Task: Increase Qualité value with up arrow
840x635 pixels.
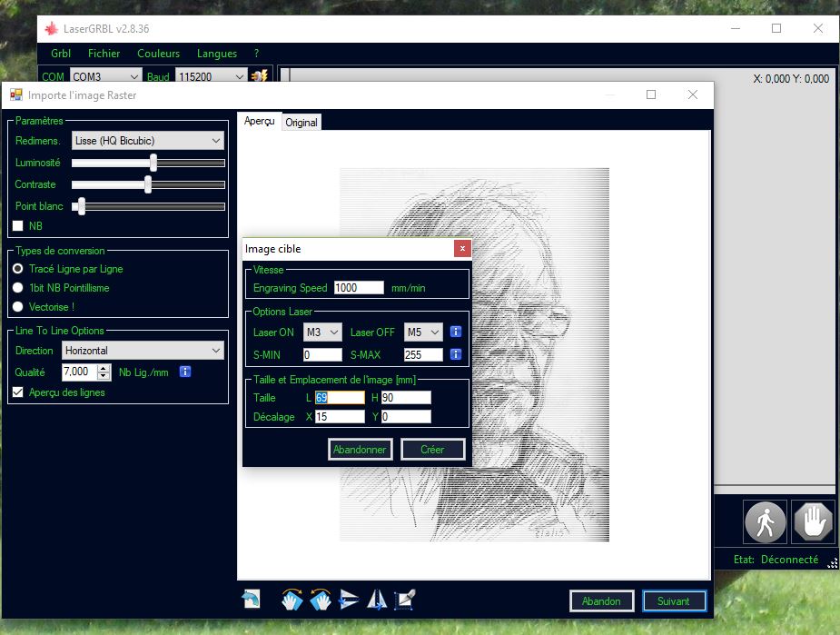Action: pos(104,368)
